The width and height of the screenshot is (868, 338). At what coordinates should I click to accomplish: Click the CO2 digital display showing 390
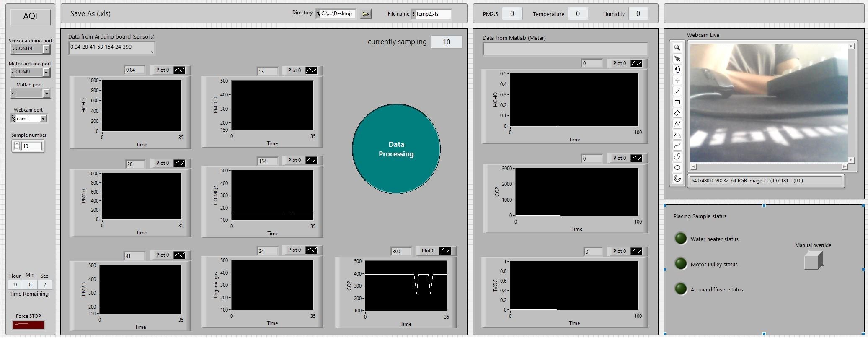401,252
